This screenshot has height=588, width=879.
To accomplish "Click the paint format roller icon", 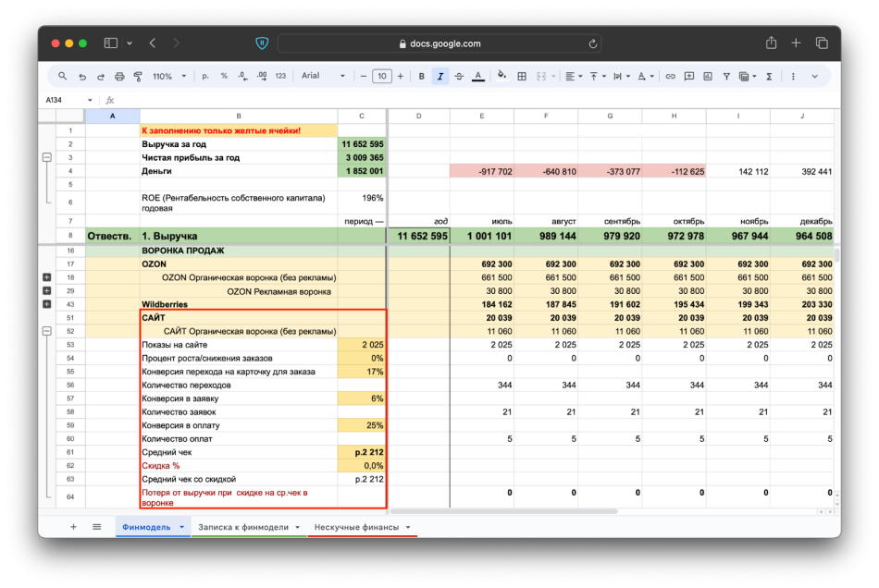I will point(137,77).
